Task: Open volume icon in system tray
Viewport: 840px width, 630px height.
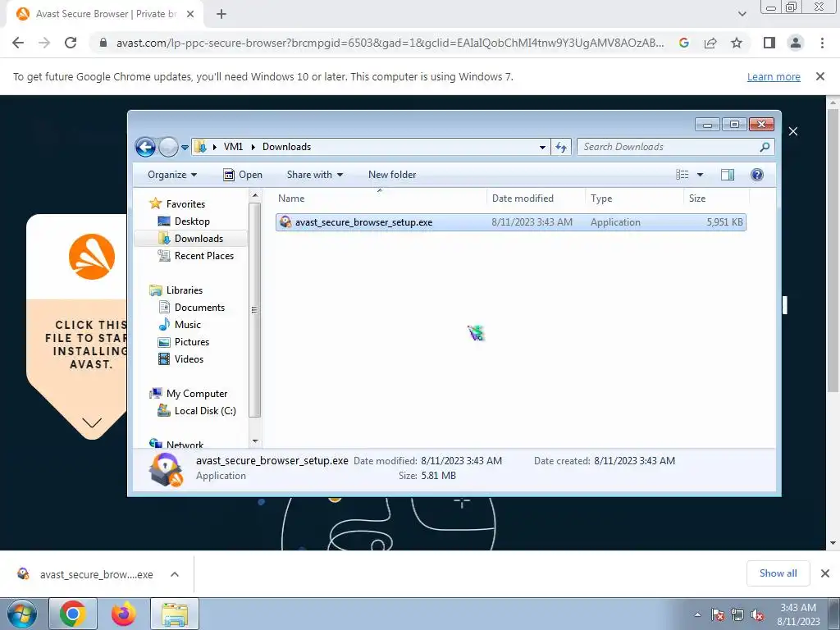Action: coord(757,614)
